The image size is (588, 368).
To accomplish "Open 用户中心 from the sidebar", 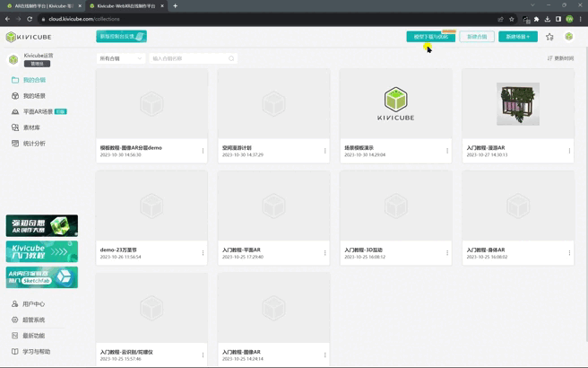I will pos(33,304).
